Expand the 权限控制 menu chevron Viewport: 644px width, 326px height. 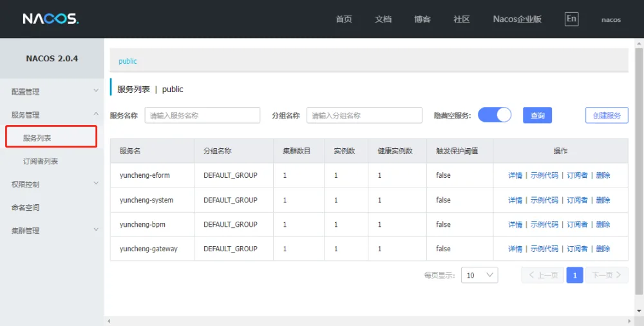tap(96, 183)
